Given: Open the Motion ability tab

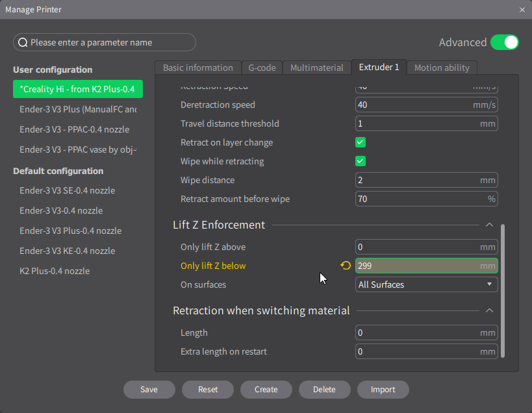Looking at the screenshot, I should (442, 68).
